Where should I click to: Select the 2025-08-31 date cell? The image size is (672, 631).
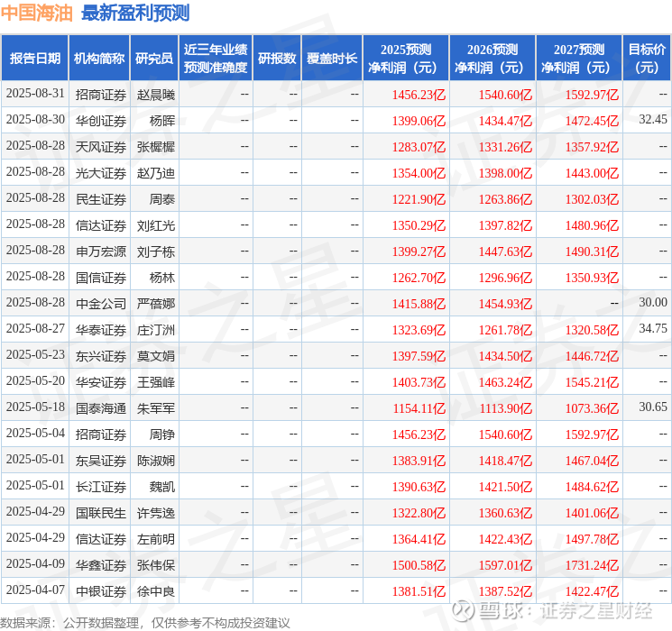[35, 94]
